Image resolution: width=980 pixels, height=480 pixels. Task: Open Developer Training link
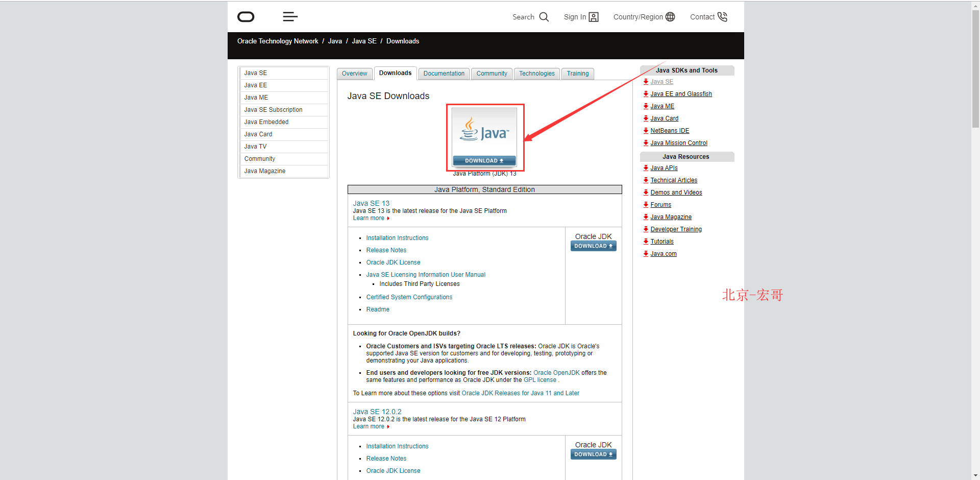tap(676, 229)
